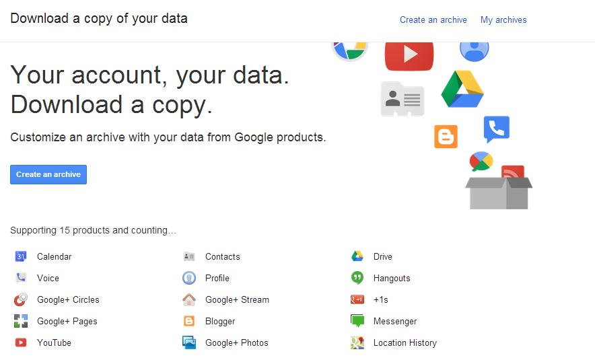Click the Calendar icon in products list
Screen dimensions: 595x364
(x=21, y=256)
